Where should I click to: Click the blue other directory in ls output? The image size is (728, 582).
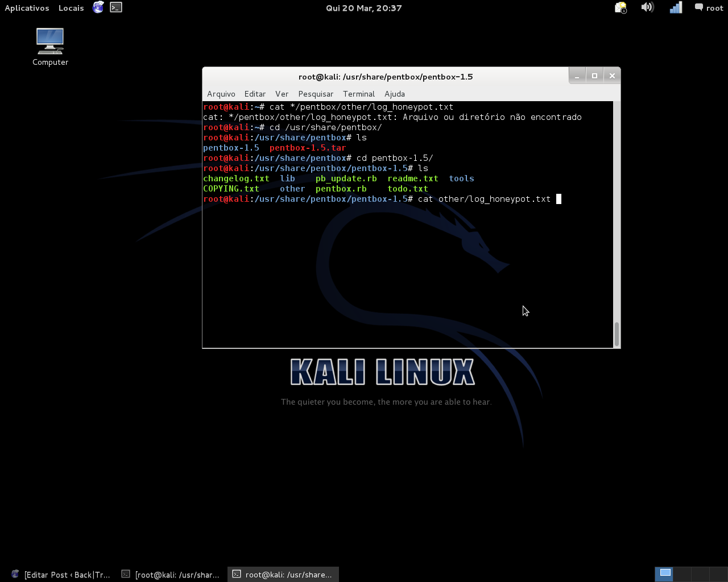(x=292, y=189)
